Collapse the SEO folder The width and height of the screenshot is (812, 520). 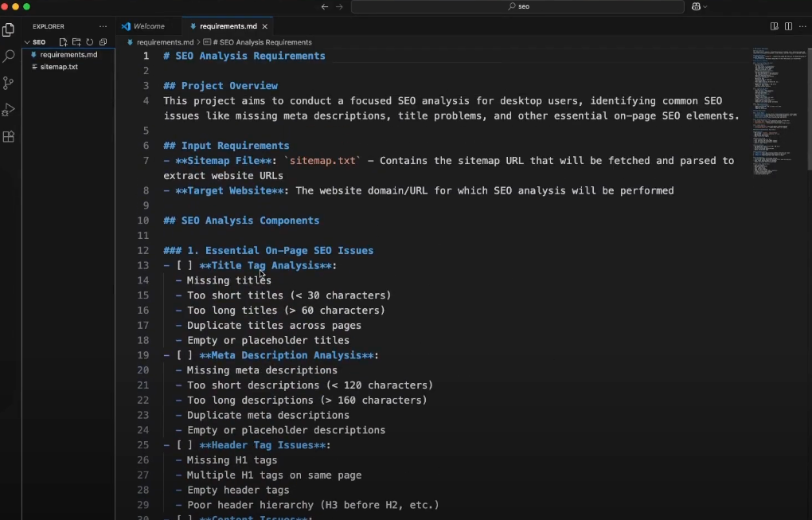[28, 42]
